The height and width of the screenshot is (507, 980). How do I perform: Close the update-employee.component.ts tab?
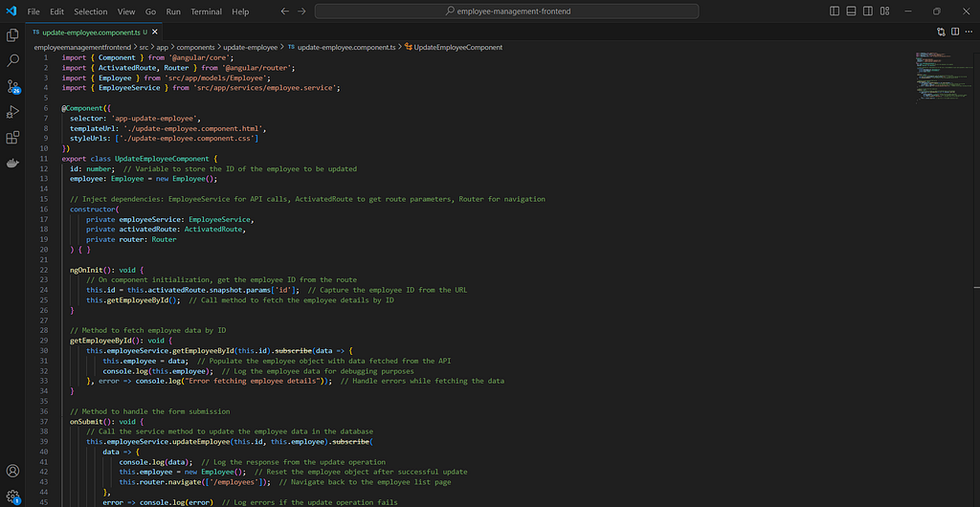click(155, 32)
